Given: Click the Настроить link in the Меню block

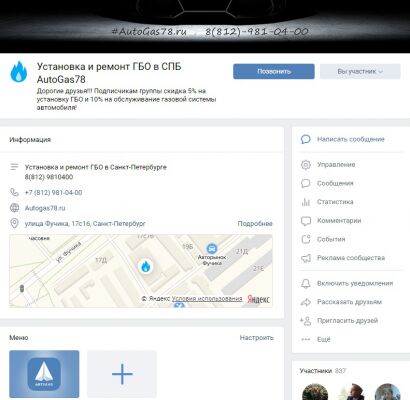Looking at the screenshot, I should [x=257, y=338].
